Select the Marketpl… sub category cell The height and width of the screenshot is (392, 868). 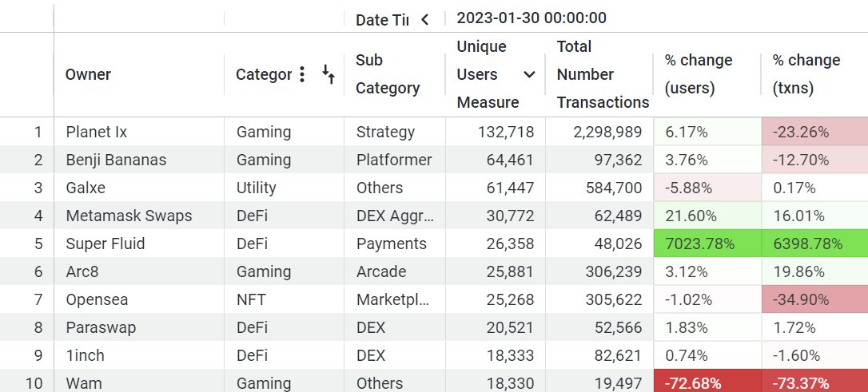pos(395,299)
